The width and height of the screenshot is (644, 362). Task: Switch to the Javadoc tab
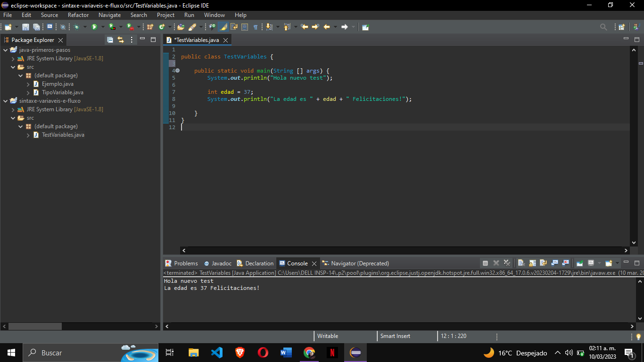tap(218, 263)
